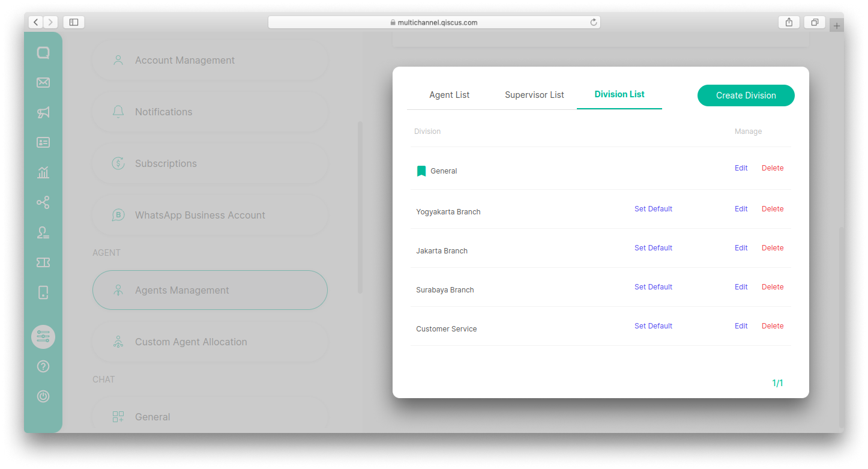Image resolution: width=868 pixels, height=469 pixels.
Task: Delete the Jakarta Branch division
Action: click(773, 248)
